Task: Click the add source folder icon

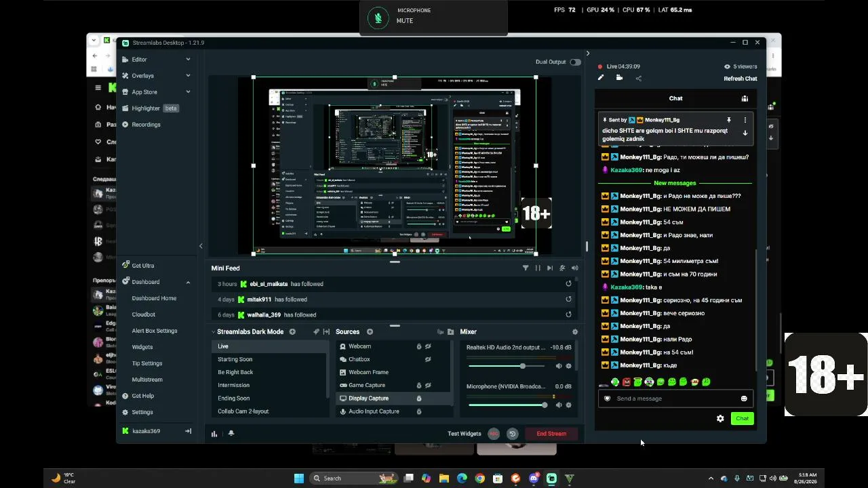Action: click(x=450, y=332)
